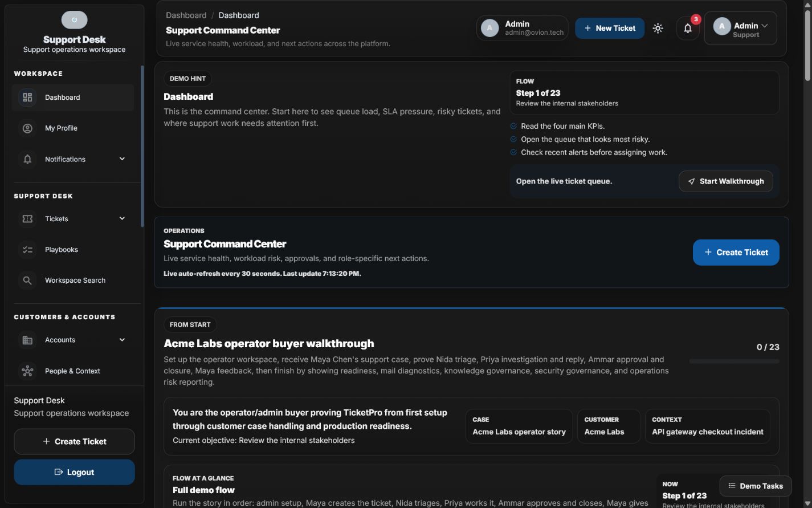Click the check icon beside 'Read the four main KPIs.'
Viewport: 812px width, 508px height.
click(x=513, y=126)
